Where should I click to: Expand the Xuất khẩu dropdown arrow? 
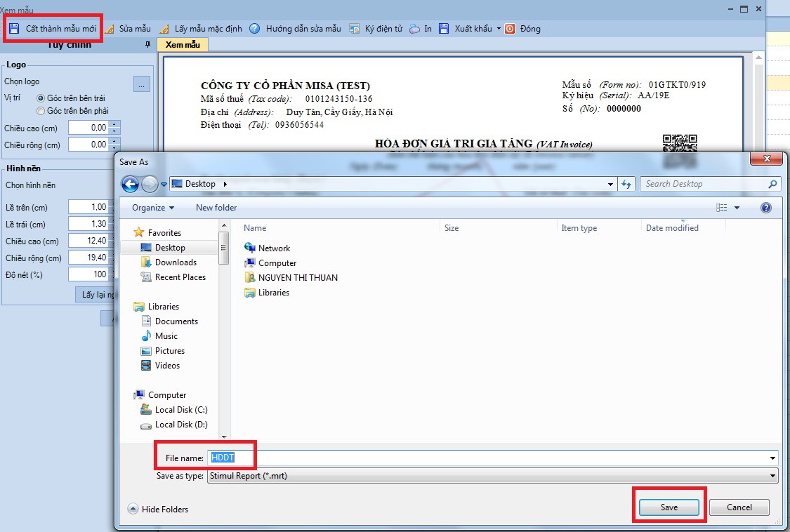click(499, 29)
